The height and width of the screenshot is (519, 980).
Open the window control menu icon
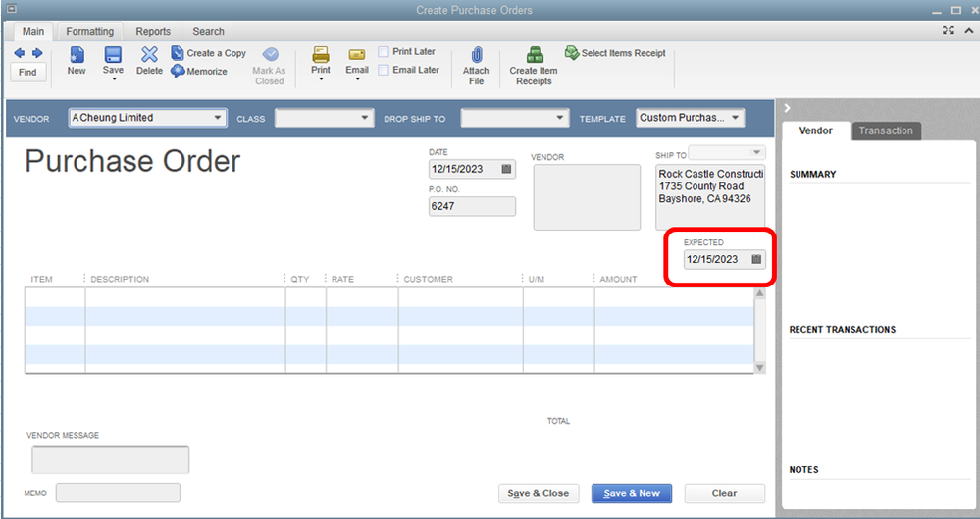pyautogui.click(x=11, y=9)
